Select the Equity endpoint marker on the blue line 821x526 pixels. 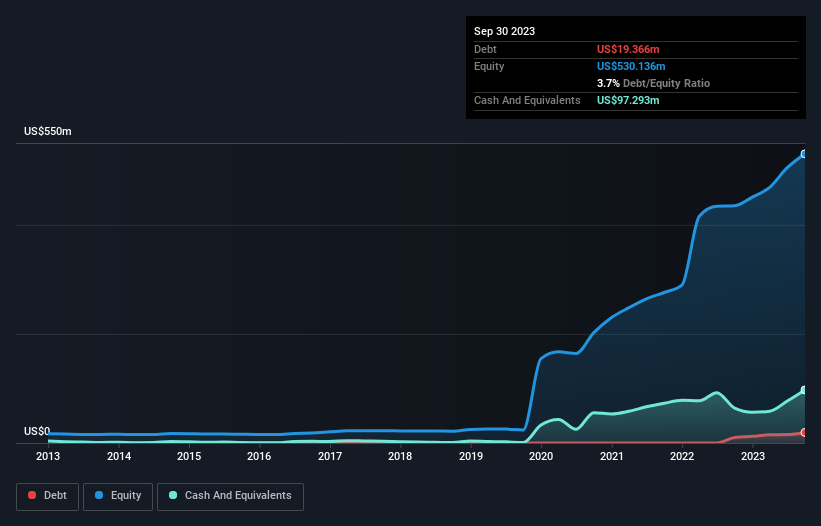pos(804,154)
